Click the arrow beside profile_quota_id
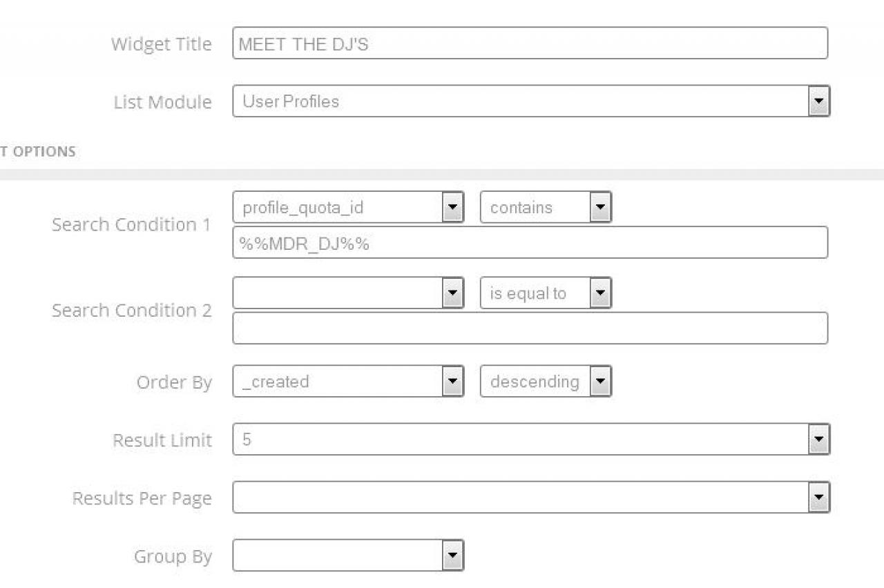The image size is (884, 588). (452, 207)
